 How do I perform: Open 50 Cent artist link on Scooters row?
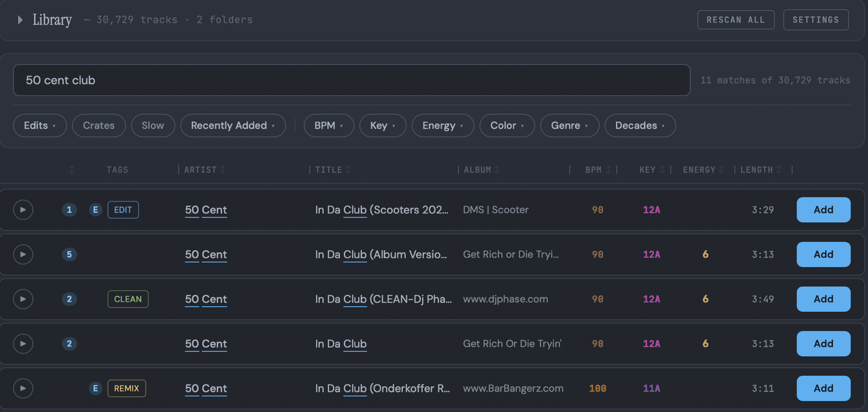pyautogui.click(x=206, y=210)
